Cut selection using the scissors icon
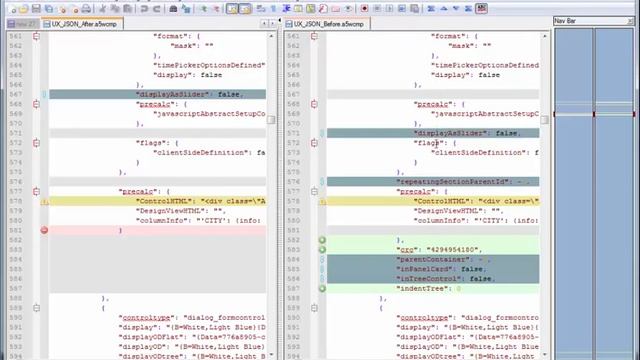 102,9
